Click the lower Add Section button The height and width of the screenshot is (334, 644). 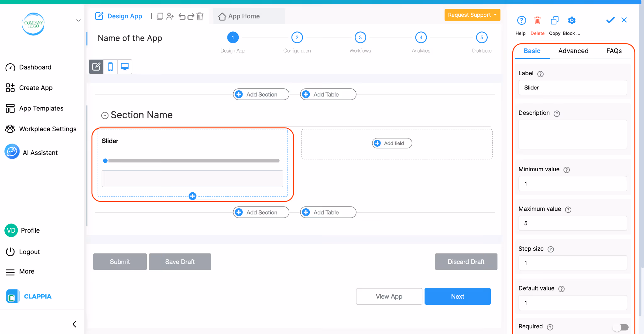click(x=261, y=212)
